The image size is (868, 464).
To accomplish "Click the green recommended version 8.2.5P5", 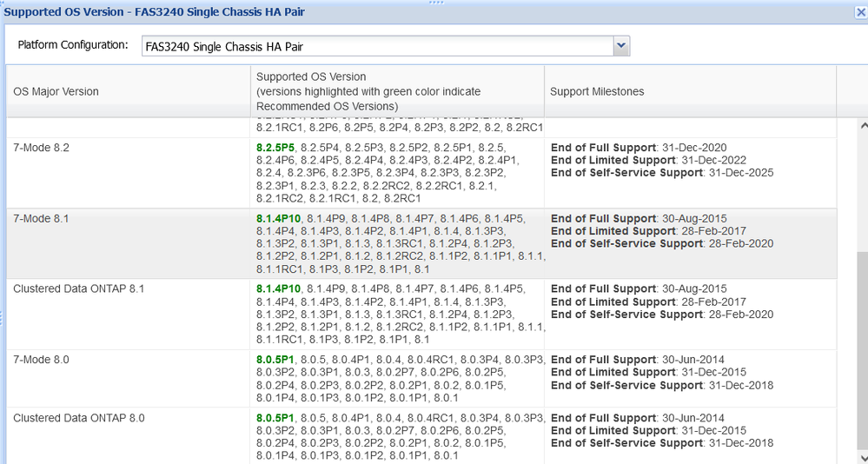I will (275, 148).
